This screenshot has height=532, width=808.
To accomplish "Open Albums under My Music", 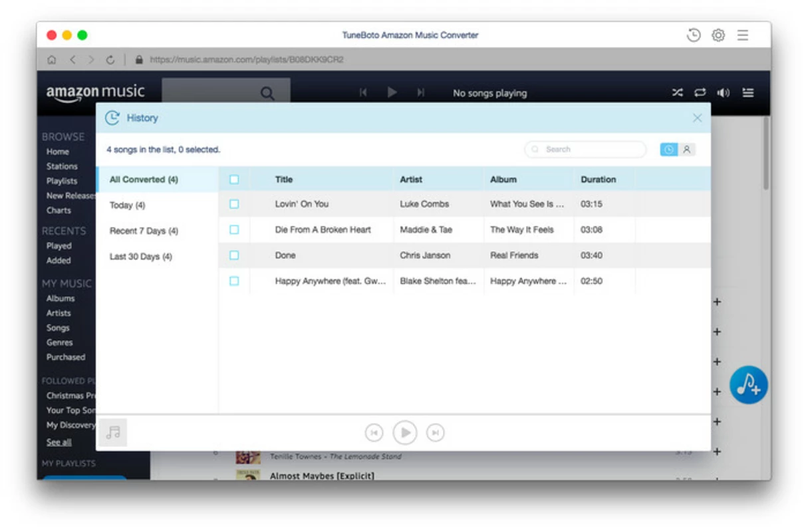I will point(61,299).
